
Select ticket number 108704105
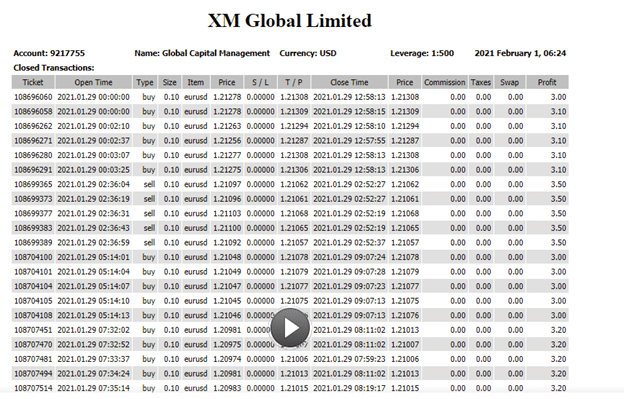33,301
